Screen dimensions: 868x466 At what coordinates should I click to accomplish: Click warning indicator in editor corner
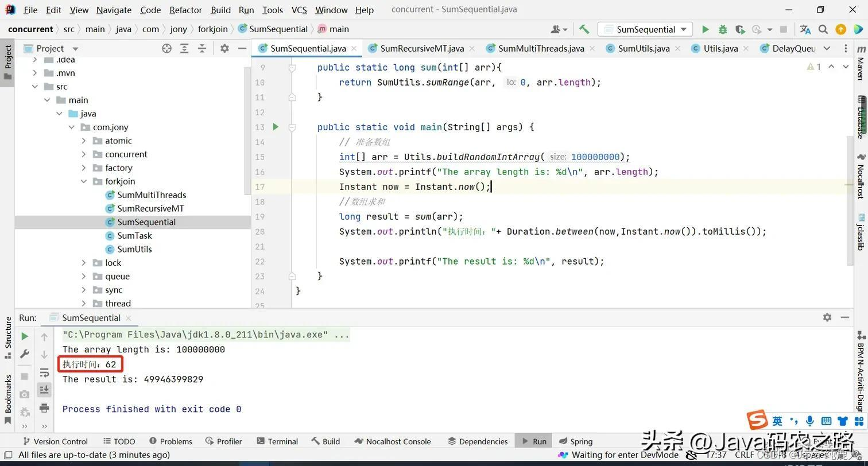[x=813, y=67]
